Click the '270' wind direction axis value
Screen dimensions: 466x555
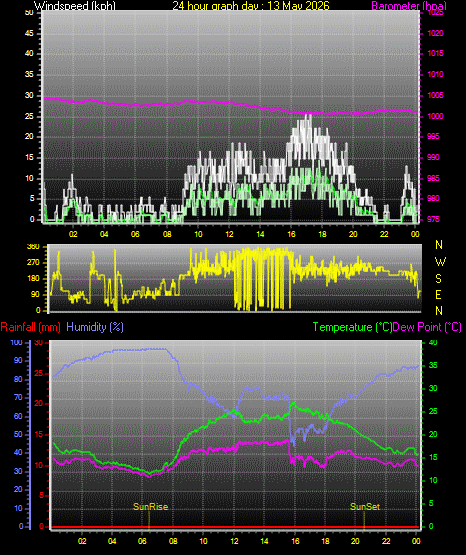(x=33, y=263)
